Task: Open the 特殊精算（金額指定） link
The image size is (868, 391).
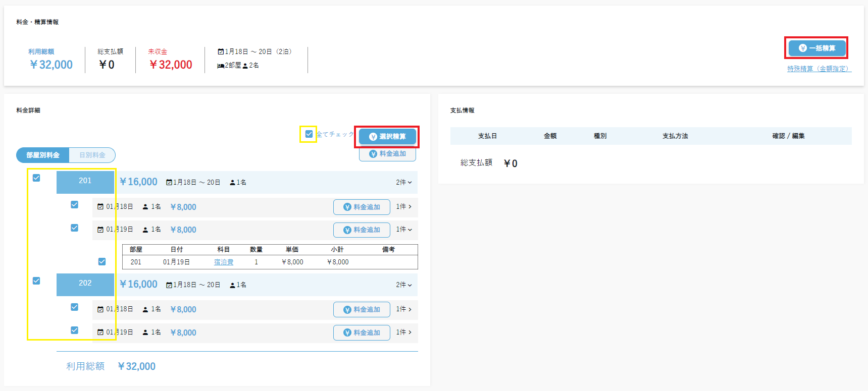Action: click(819, 69)
